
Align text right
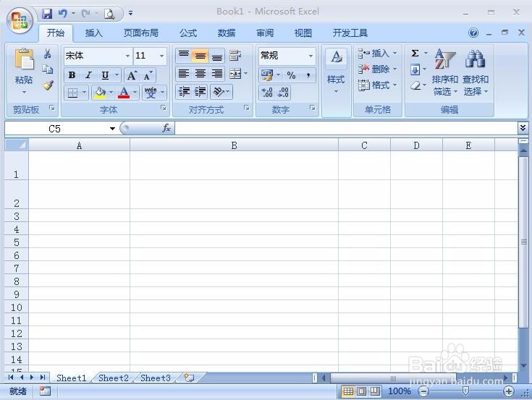click(217, 74)
